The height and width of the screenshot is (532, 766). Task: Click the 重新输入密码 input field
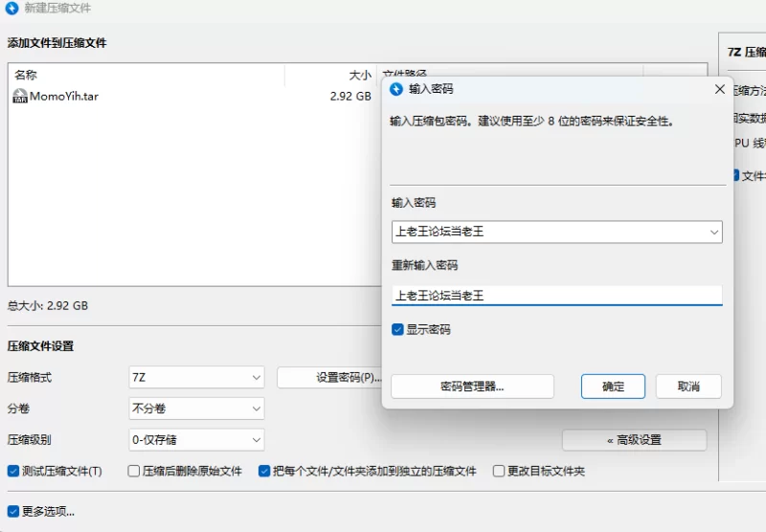coord(557,296)
